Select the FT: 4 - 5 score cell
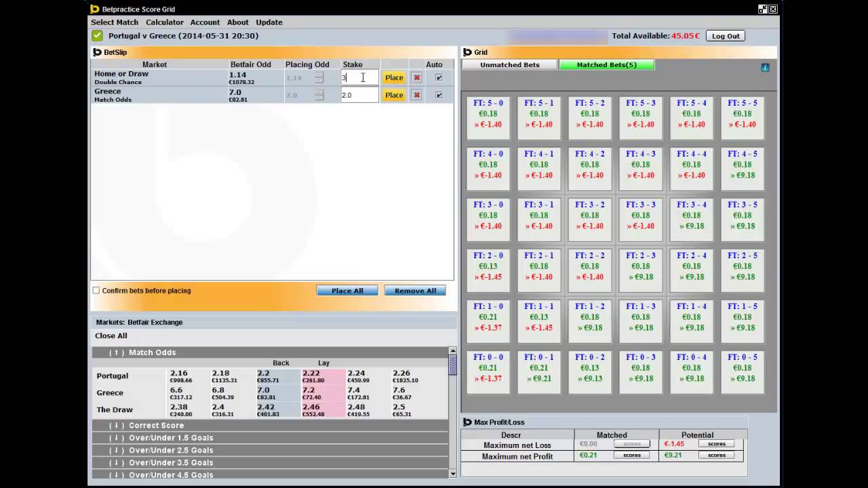The width and height of the screenshot is (868, 488). 743,169
